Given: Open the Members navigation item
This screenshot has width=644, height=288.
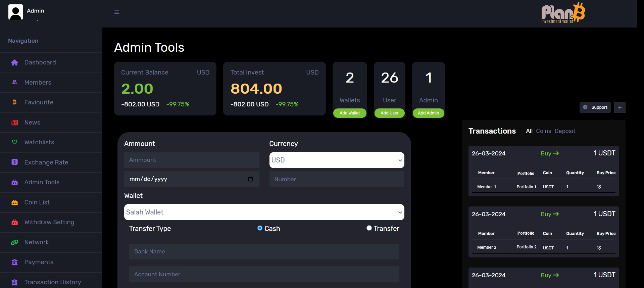Looking at the screenshot, I should tap(51, 83).
